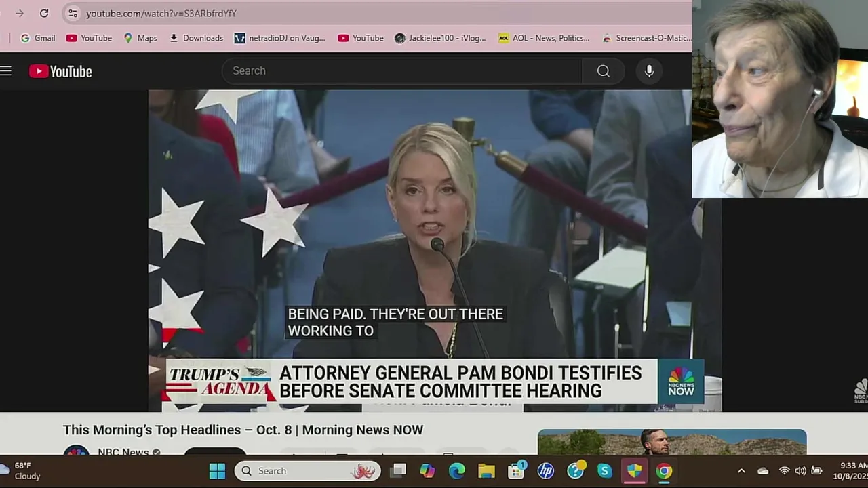The height and width of the screenshot is (488, 868).
Task: Open Jackielee100 - iVlog bookmark
Action: (x=440, y=38)
